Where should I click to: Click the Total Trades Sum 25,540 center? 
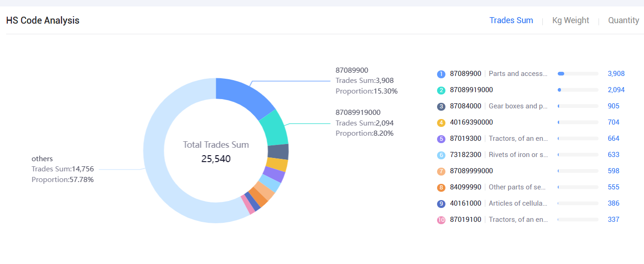[216, 152]
